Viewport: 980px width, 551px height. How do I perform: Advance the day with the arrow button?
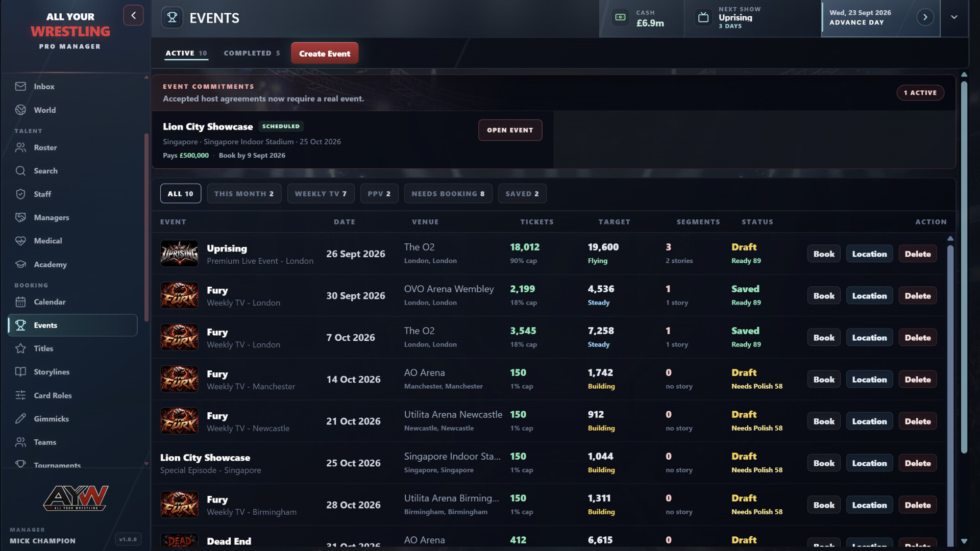(925, 17)
